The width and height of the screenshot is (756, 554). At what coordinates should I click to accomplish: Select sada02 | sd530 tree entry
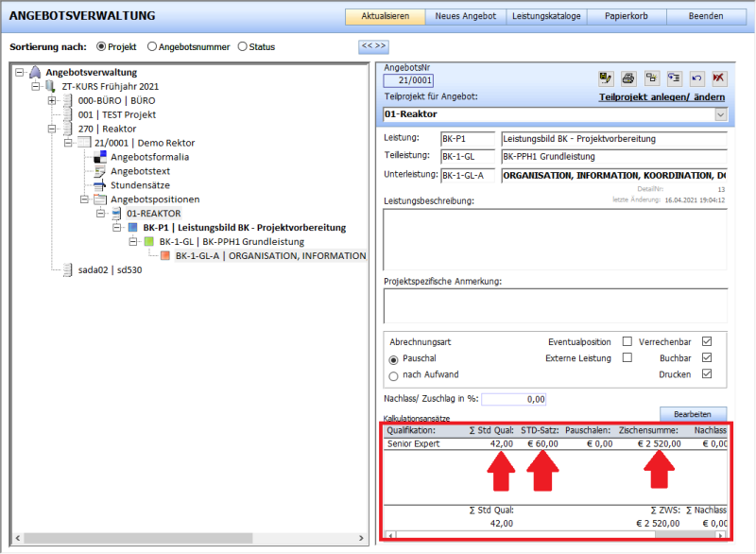[110, 270]
